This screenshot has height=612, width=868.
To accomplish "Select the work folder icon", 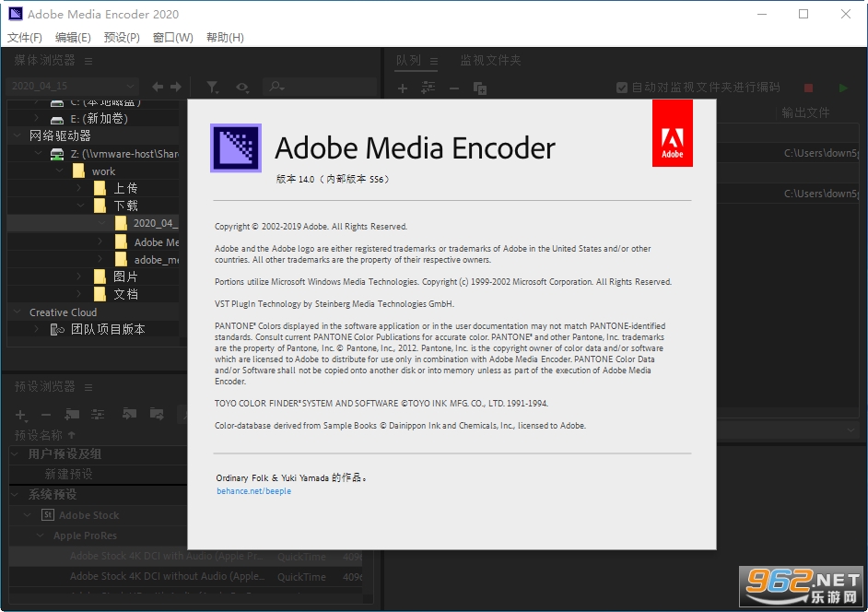I will [78, 171].
